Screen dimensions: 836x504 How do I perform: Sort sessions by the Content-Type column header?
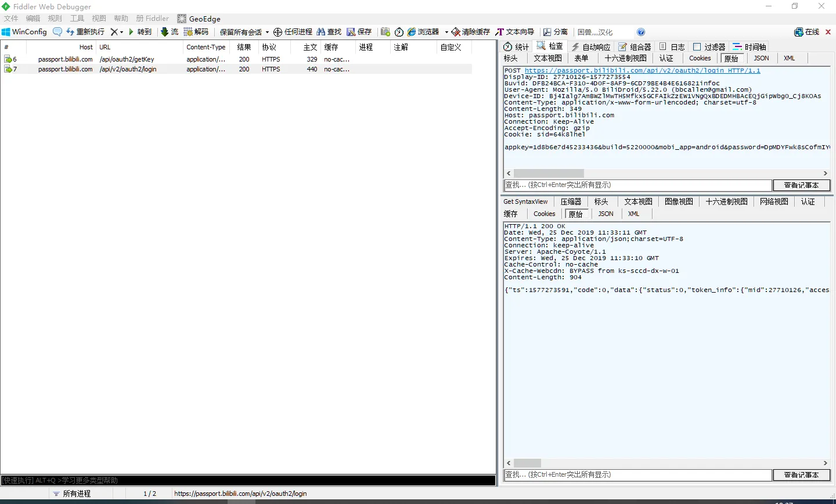206,47
